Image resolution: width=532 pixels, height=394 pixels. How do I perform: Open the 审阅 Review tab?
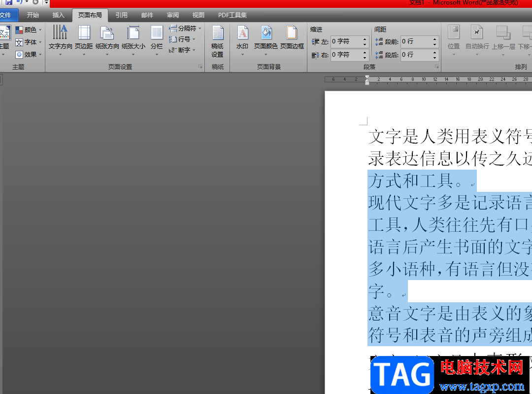[x=173, y=15]
